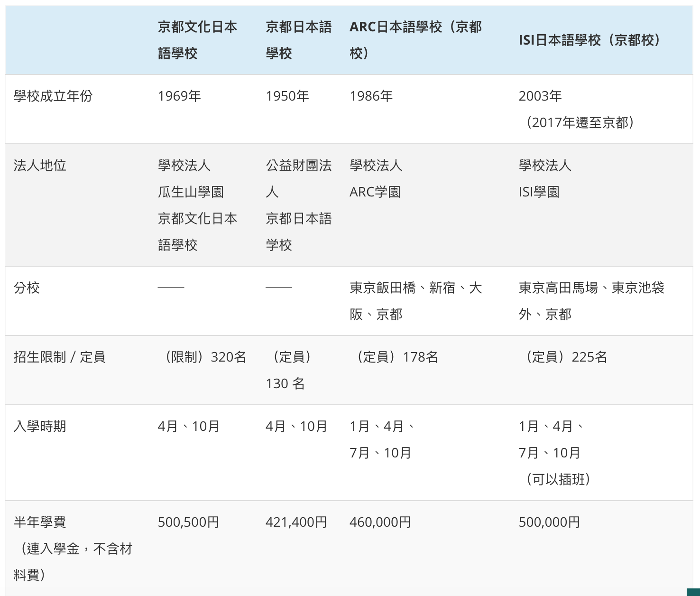
Task: Click the cell 東京高田馬場、東京池袋外、京都
Action: pyautogui.click(x=591, y=301)
